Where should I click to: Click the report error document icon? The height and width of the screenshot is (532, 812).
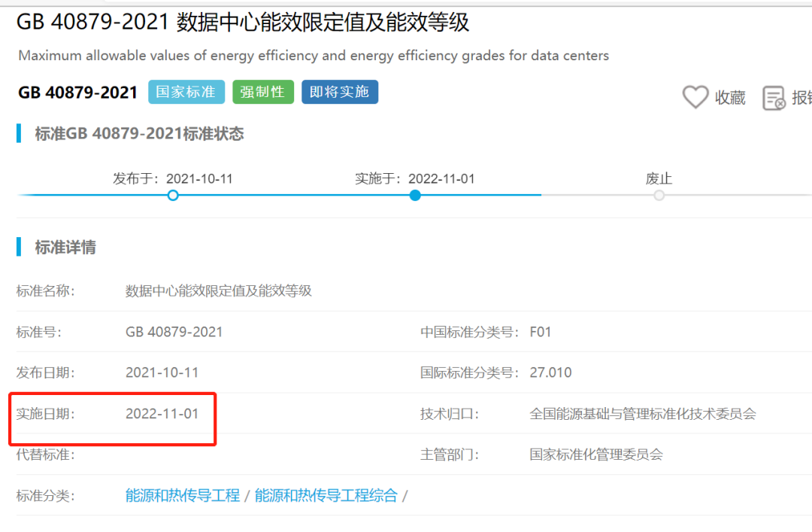[774, 98]
